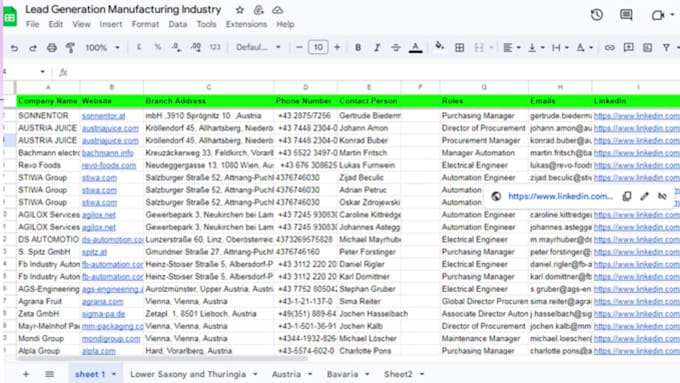
Task: Open the Edit menu
Action: (x=56, y=24)
